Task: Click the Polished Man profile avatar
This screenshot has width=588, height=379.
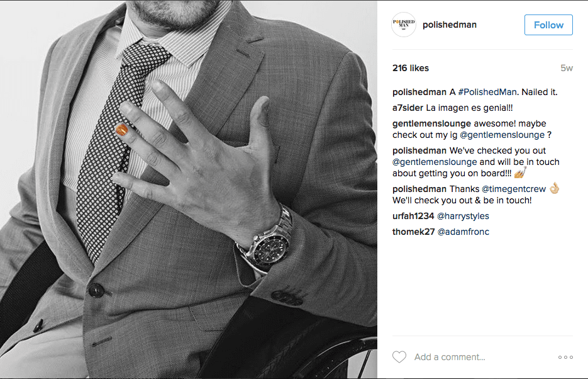Action: 404,25
